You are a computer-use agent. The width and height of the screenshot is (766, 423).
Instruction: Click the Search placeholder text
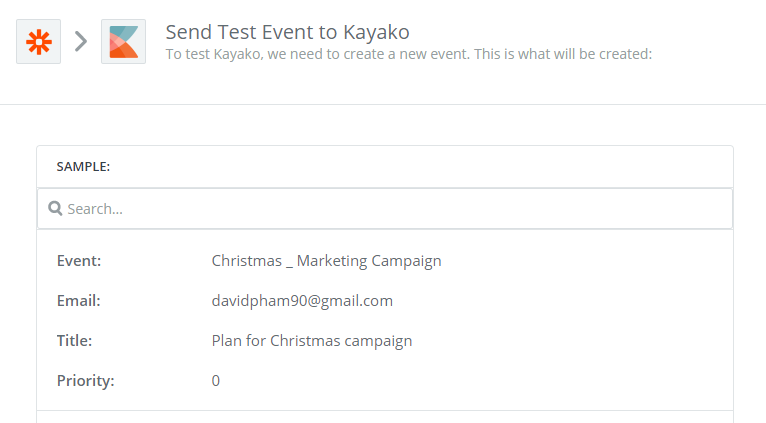click(x=95, y=209)
